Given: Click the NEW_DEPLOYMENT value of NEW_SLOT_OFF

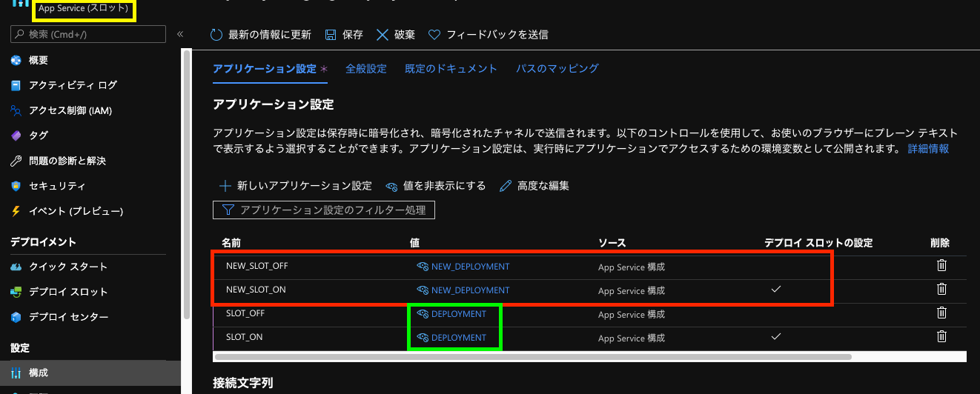Looking at the screenshot, I should pos(470,267).
